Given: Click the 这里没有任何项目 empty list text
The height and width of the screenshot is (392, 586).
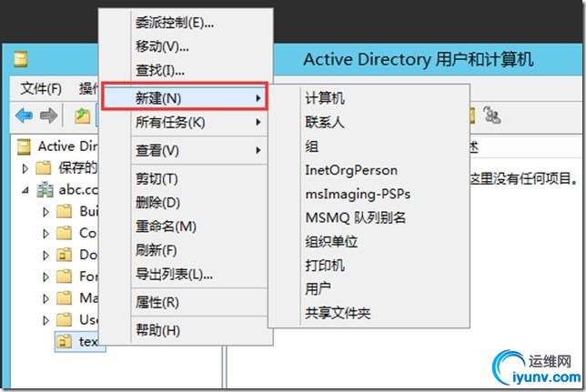Looking at the screenshot, I should [x=525, y=179].
